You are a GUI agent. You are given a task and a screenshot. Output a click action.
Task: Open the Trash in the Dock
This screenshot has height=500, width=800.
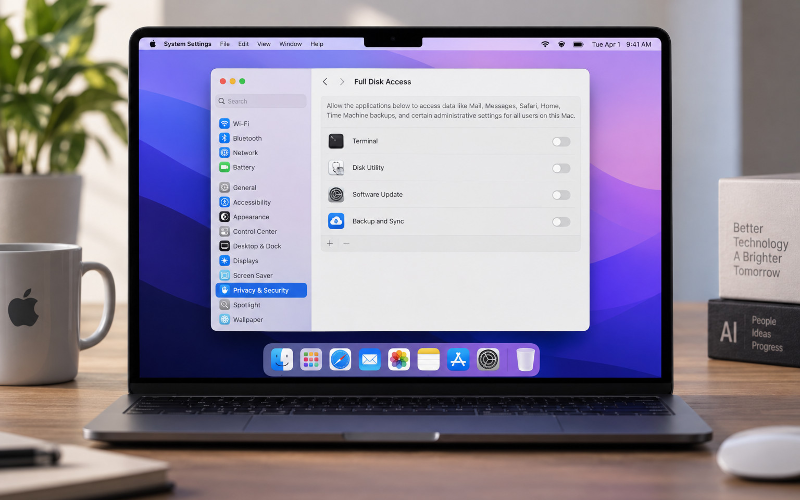pyautogui.click(x=525, y=360)
